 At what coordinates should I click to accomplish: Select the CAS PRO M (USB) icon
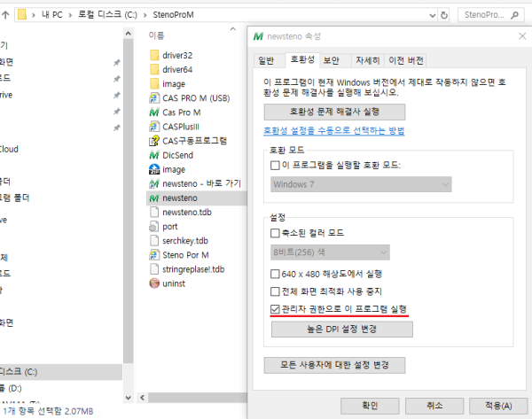click(x=153, y=97)
